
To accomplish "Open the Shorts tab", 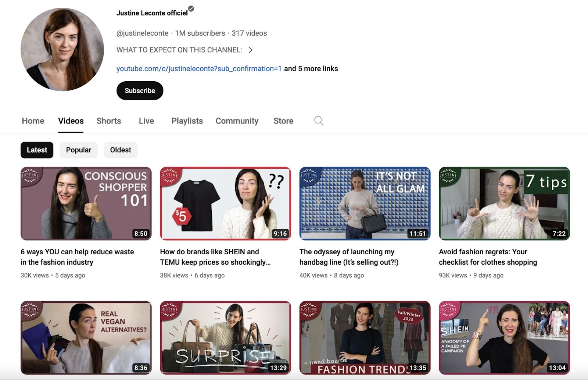I will tap(108, 121).
